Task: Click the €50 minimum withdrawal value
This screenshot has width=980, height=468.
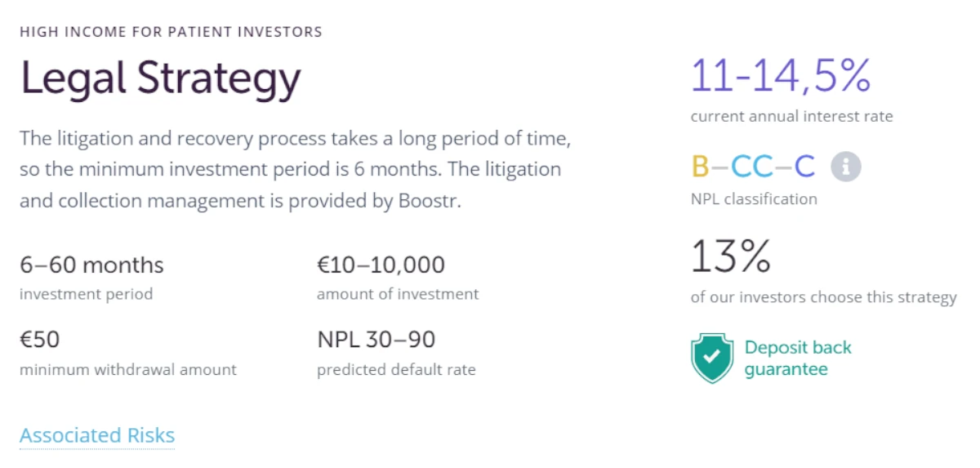Action: (40, 340)
